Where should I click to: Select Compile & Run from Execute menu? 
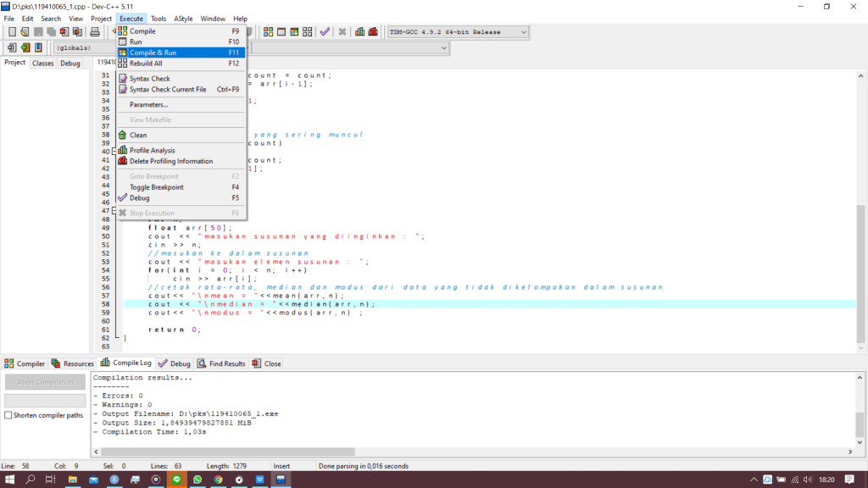[x=153, y=53]
